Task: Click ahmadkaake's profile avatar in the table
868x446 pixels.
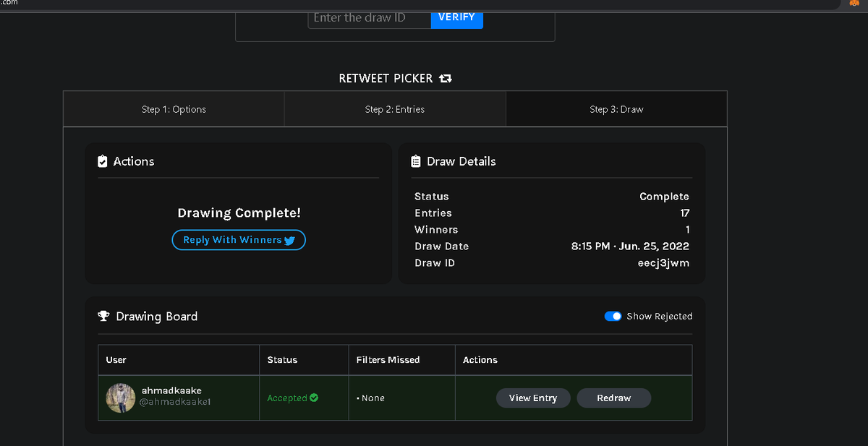Action: click(120, 398)
